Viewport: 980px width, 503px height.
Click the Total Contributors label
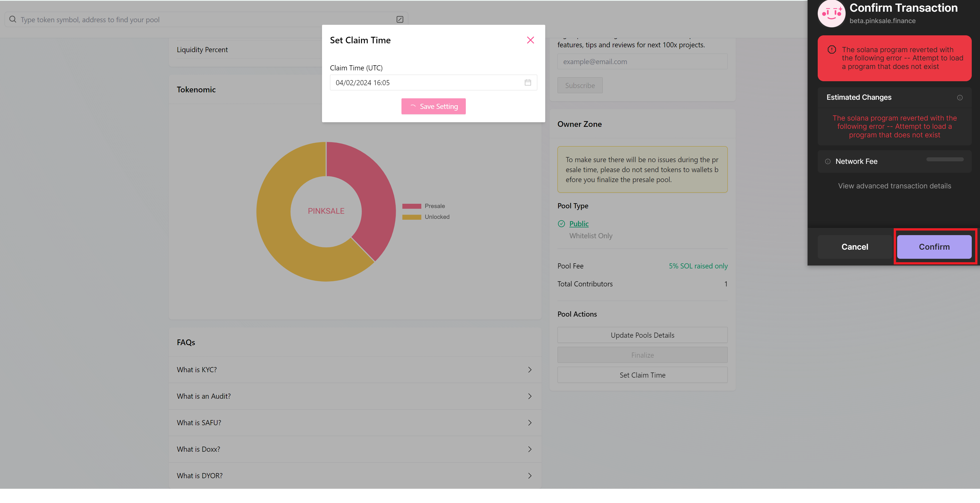(x=585, y=284)
